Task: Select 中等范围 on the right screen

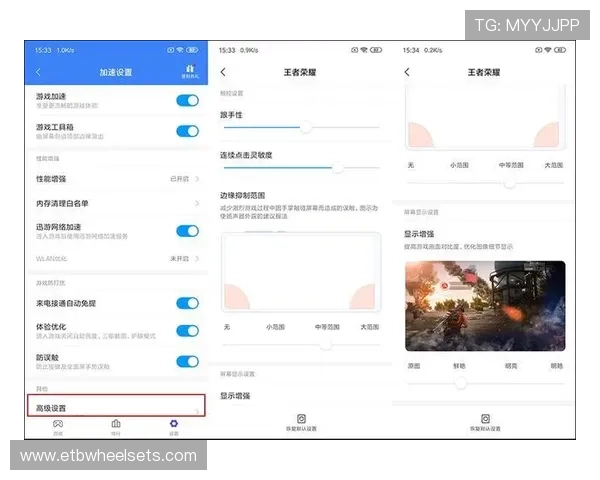Action: (x=511, y=165)
